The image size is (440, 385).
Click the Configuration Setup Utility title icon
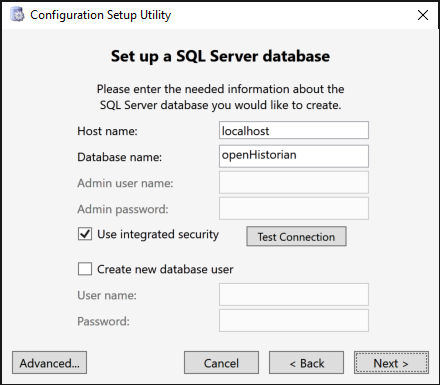(17, 15)
